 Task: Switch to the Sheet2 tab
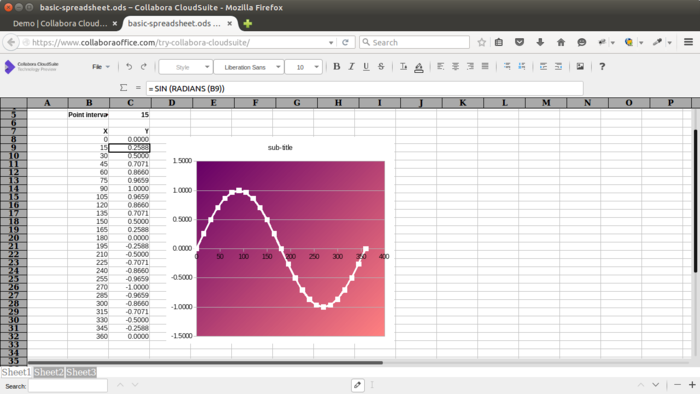(49, 372)
